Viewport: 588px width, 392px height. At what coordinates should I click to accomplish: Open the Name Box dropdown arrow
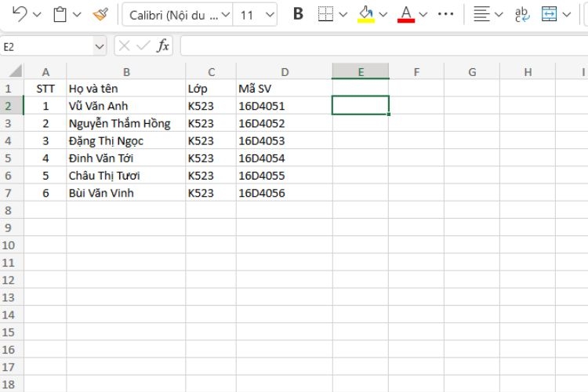pos(100,46)
